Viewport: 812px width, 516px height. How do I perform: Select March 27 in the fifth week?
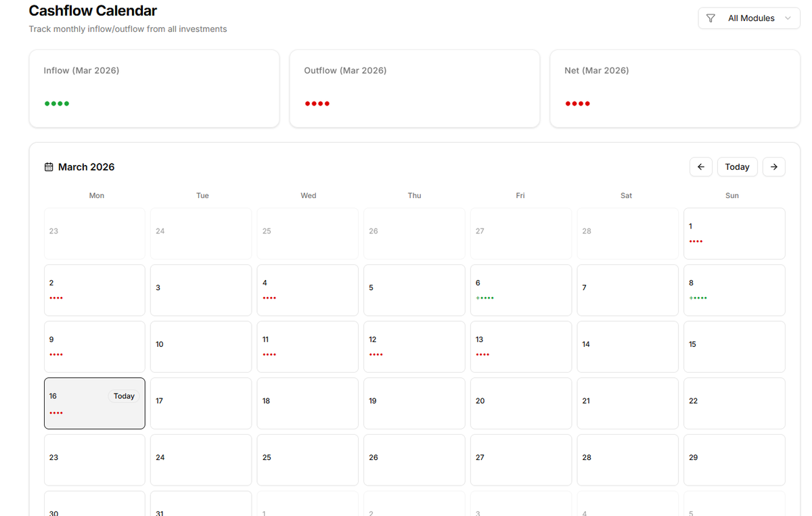[521, 460]
